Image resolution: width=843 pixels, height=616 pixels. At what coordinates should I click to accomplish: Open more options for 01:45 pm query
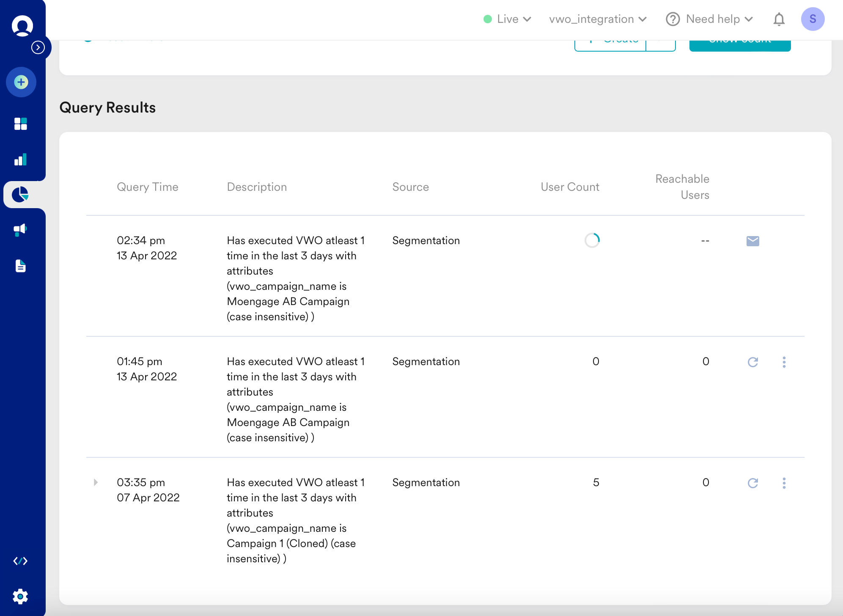click(784, 362)
